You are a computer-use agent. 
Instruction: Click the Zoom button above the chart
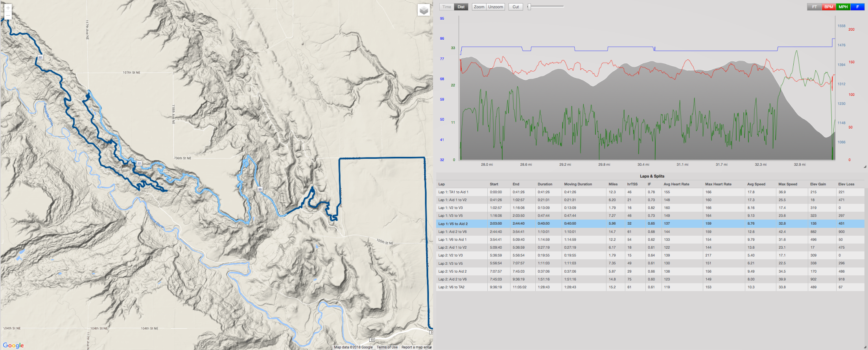click(479, 7)
